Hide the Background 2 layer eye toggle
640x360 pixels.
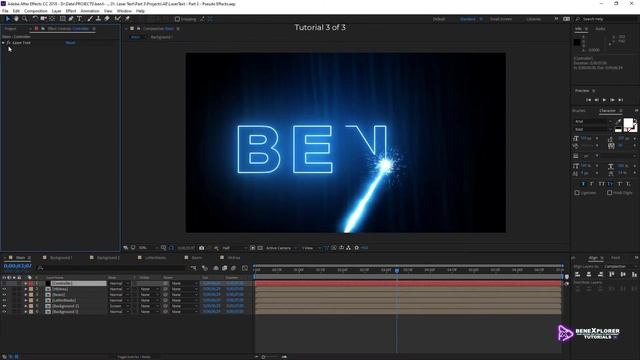[4, 306]
